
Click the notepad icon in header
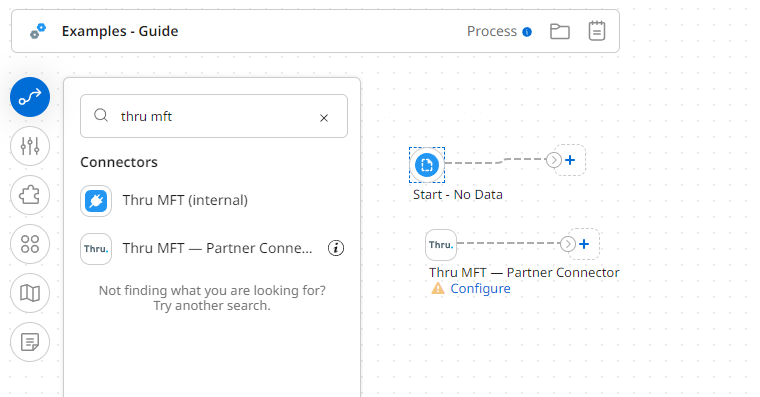597,31
